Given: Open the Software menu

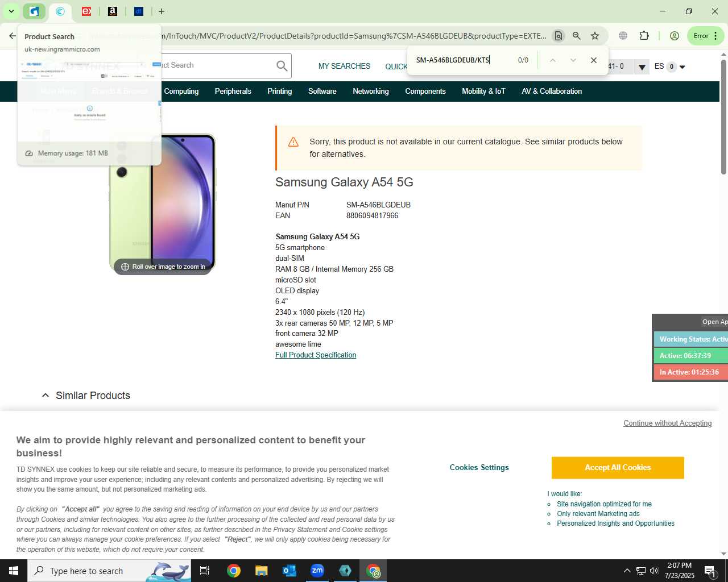Looking at the screenshot, I should point(322,92).
